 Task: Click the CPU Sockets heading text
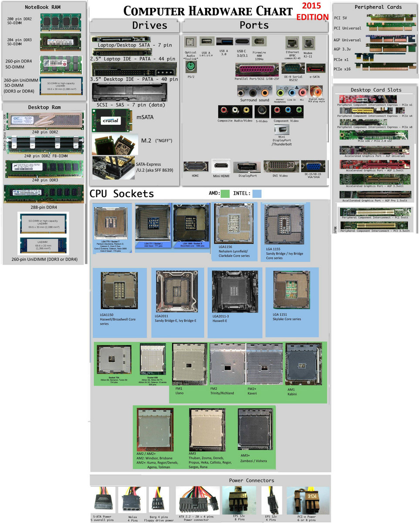click(x=122, y=194)
